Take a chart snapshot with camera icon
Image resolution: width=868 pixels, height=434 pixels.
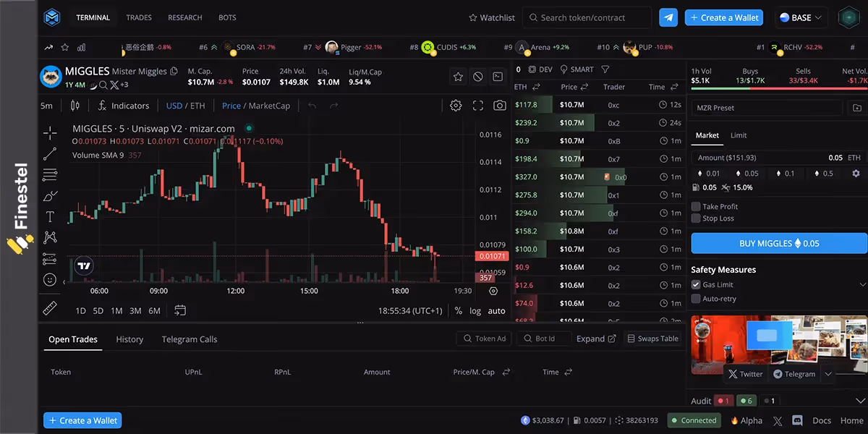tap(500, 106)
